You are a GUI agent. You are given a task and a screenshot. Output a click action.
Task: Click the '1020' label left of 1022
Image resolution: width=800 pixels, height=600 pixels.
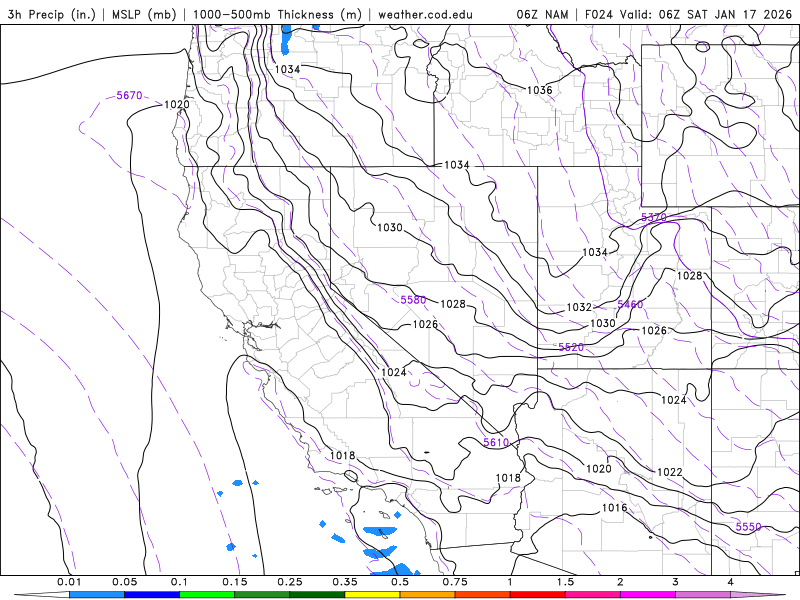[598, 469]
